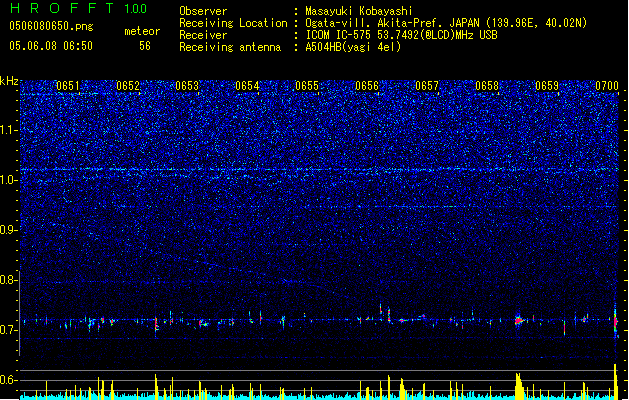629x400 pixels.
Task: Click location text Ogata-vill. Akita-Pref. JAPAN
Action: tap(394, 23)
